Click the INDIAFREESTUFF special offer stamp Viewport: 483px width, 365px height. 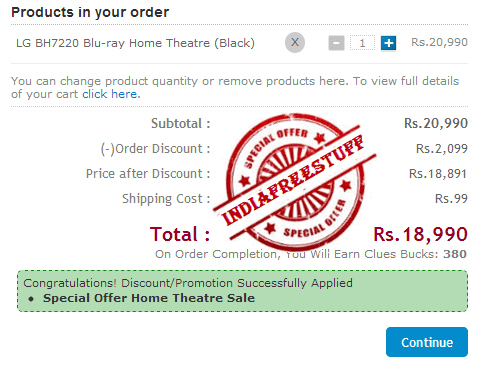[x=295, y=182]
